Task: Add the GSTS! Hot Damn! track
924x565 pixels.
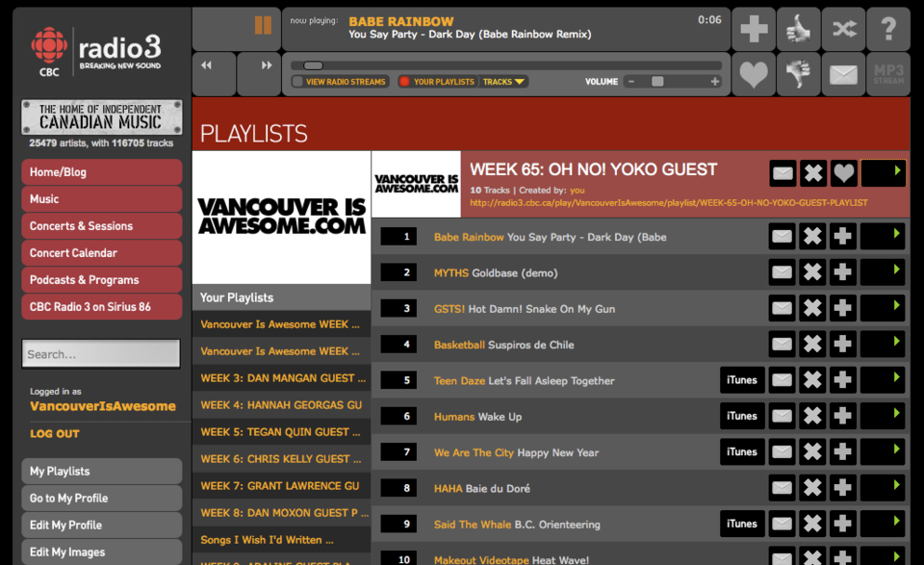Action: tap(843, 308)
